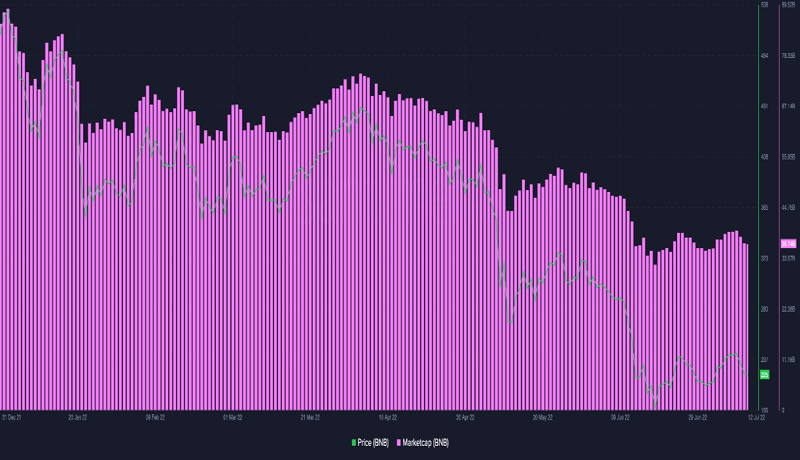The height and width of the screenshot is (460, 800).
Task: Click the green Price legend color square
Action: coord(354,443)
